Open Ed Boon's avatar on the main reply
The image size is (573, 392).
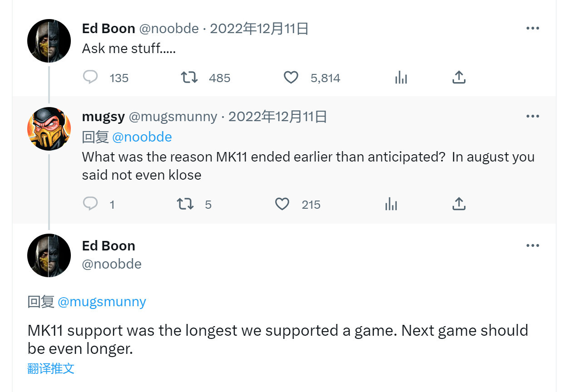(49, 255)
